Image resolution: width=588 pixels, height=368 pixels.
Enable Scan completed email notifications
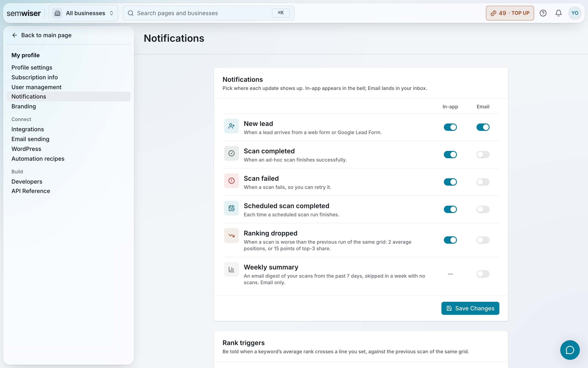click(x=483, y=155)
